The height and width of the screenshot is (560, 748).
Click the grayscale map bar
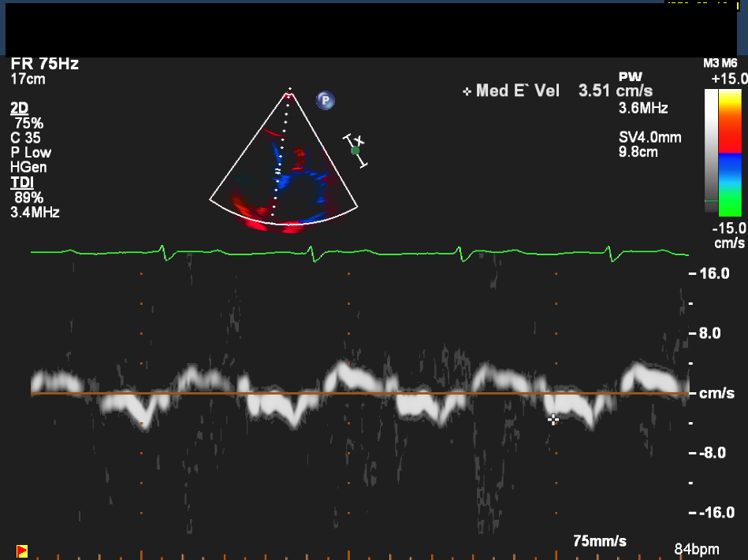[x=712, y=151]
